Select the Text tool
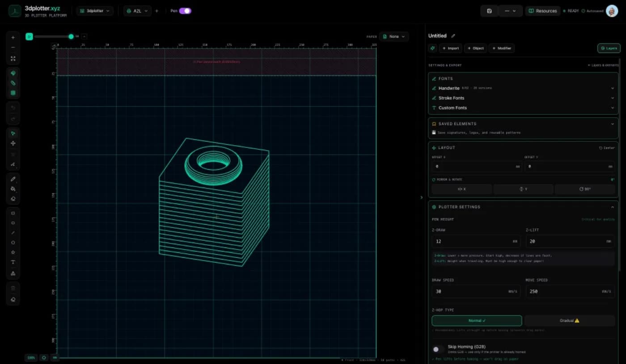 (x=13, y=262)
